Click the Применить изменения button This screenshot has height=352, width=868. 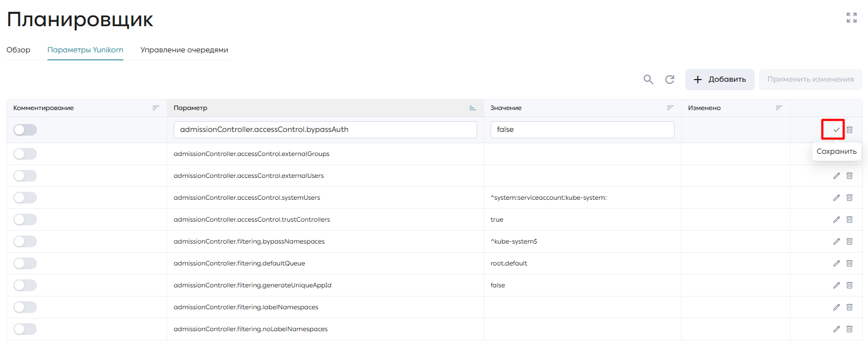point(810,80)
